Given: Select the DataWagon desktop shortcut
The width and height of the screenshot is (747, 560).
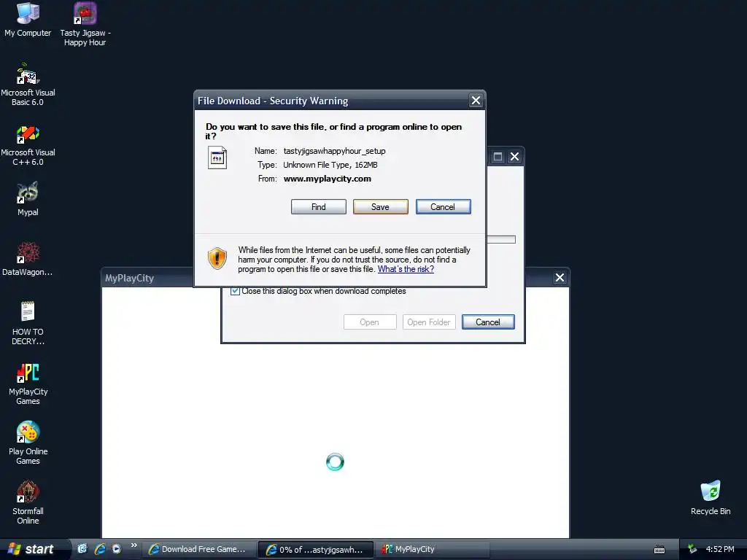Looking at the screenshot, I should click(28, 259).
